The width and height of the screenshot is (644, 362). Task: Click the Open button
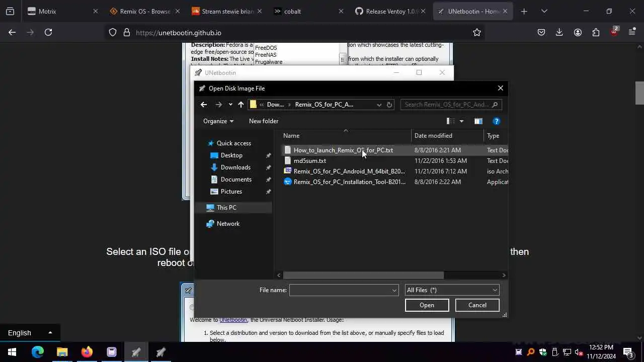[x=427, y=305]
